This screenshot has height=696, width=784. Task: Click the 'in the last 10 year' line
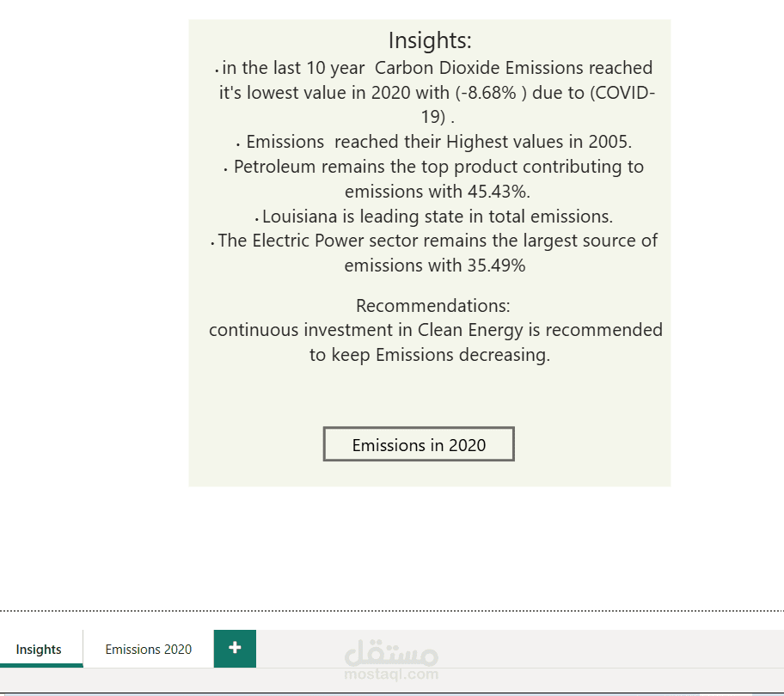434,68
